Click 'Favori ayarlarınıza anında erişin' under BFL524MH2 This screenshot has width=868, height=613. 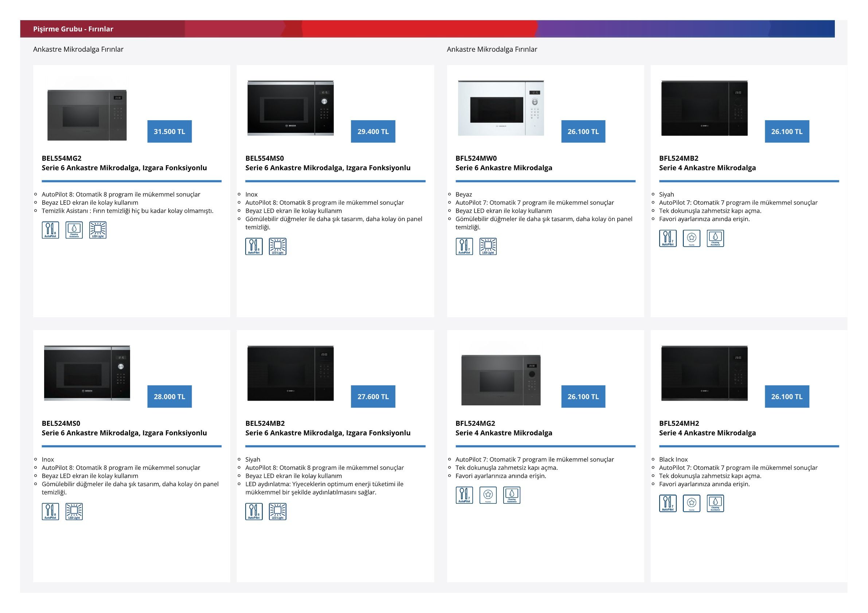click(x=705, y=484)
